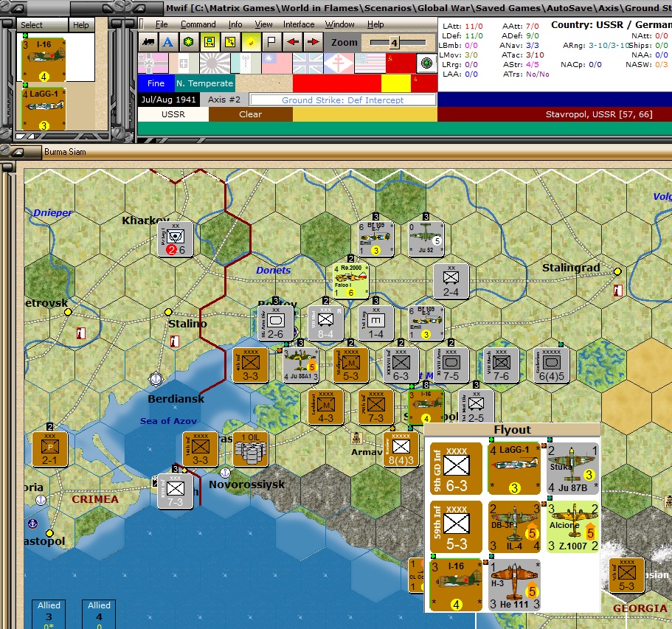Open the View menu

263,24
